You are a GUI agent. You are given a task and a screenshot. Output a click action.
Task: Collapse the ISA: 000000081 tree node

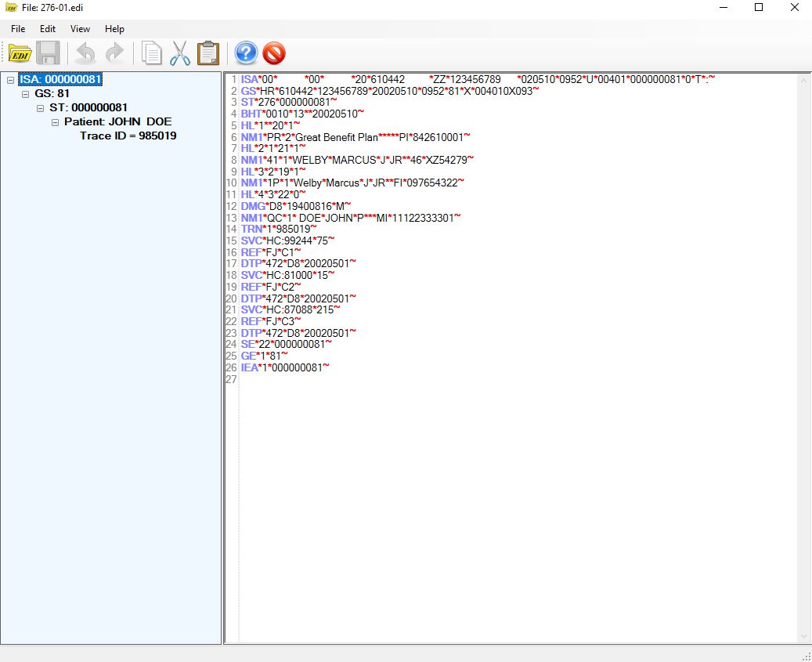[x=10, y=80]
